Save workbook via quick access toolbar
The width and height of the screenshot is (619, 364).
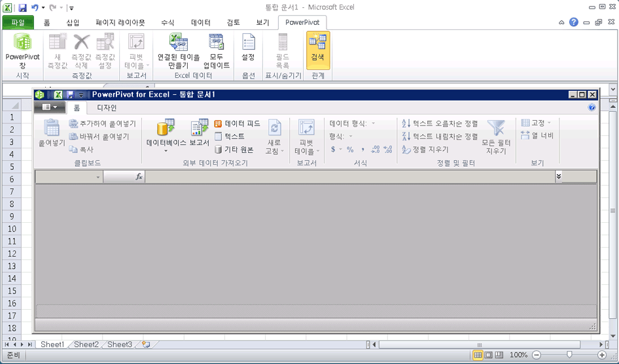tap(22, 7)
